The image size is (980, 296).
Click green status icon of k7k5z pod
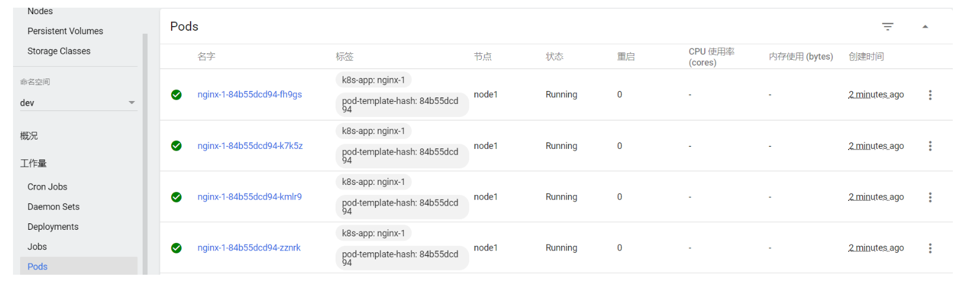point(176,146)
